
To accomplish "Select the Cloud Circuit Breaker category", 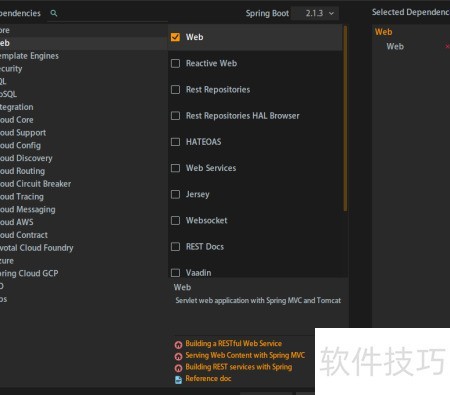I will coord(35,184).
